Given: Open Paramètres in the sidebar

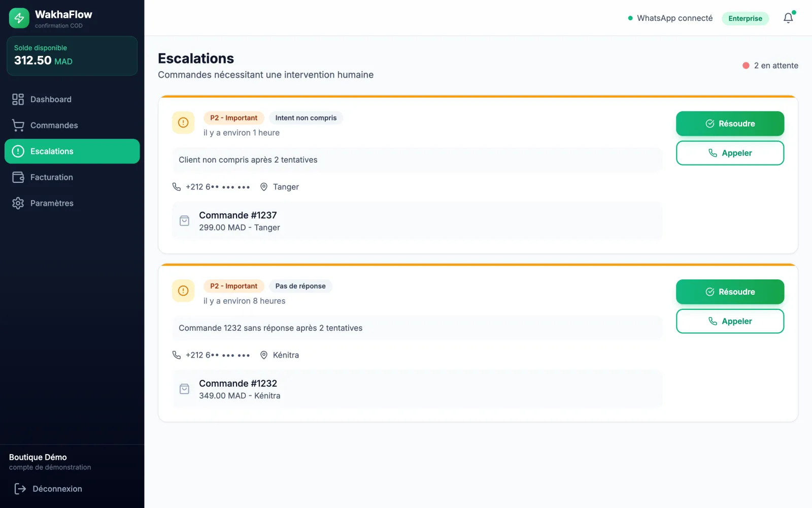Looking at the screenshot, I should 72,203.
